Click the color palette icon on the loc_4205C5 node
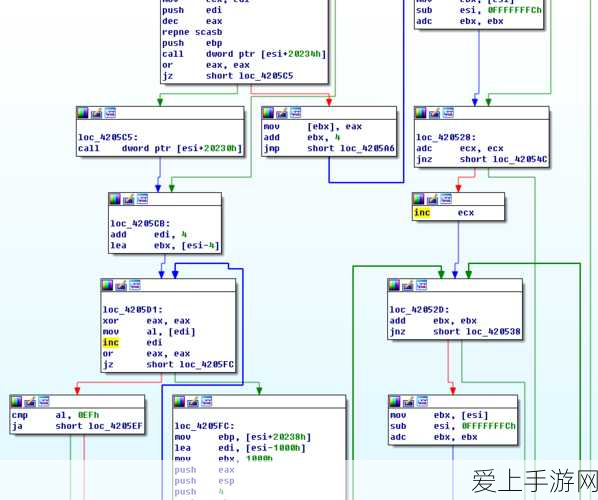The image size is (598, 500). (83, 113)
